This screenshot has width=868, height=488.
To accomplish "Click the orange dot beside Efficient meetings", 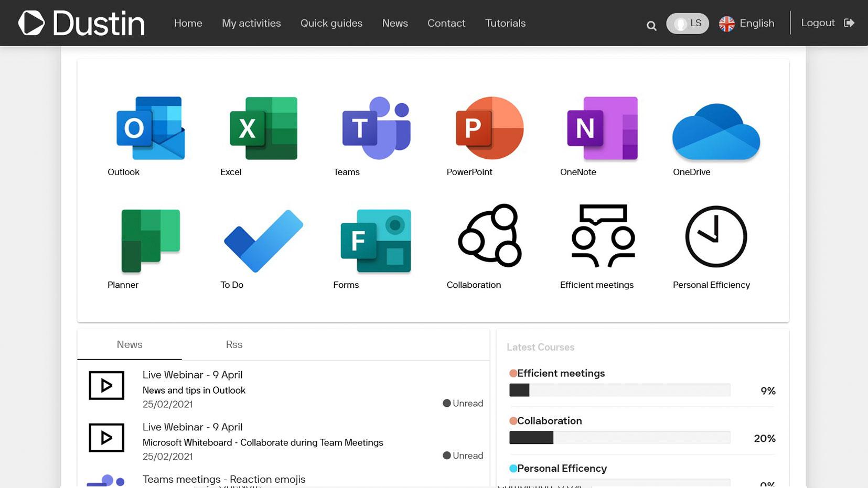I will (513, 373).
